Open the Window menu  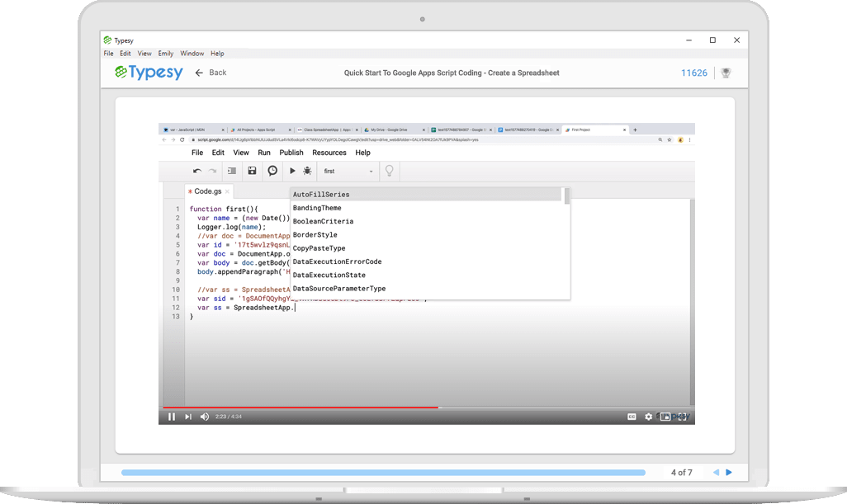tap(192, 54)
